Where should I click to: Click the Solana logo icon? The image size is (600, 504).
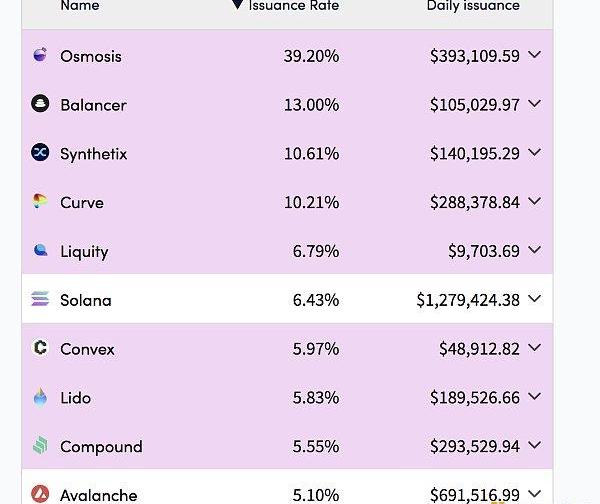tap(40, 299)
